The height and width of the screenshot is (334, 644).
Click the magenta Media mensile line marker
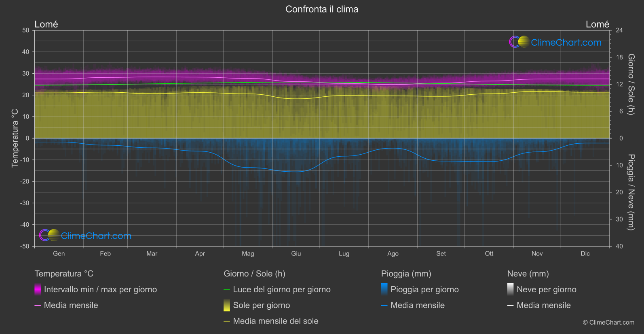(x=38, y=306)
